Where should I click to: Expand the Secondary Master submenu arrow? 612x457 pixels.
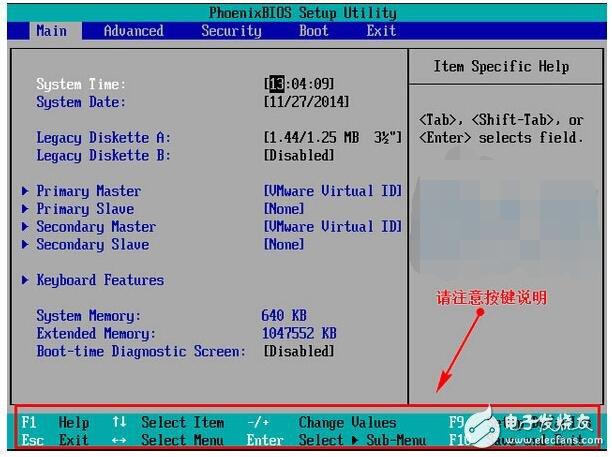coord(24,227)
